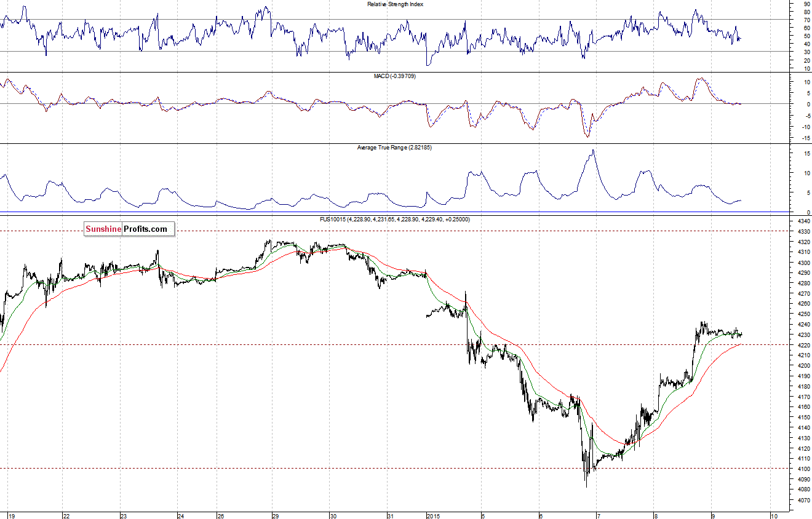This screenshot has height=519, width=812.
Task: Select the 4300 price axis label
Action: click(x=803, y=263)
